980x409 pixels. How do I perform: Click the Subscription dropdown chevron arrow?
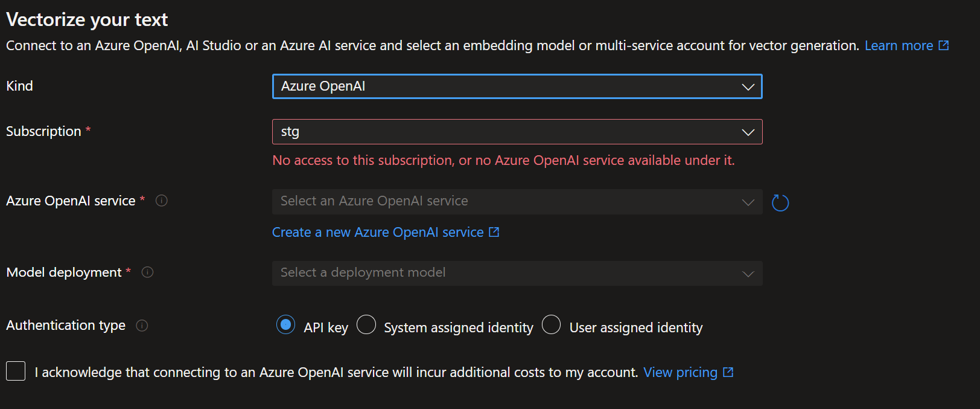(748, 132)
